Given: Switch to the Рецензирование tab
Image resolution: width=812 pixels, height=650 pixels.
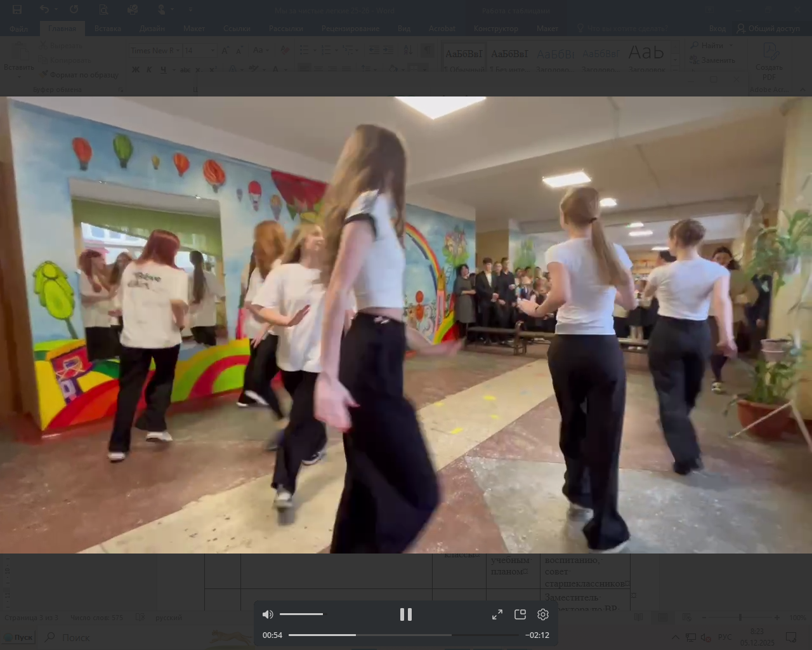Looking at the screenshot, I should (350, 29).
